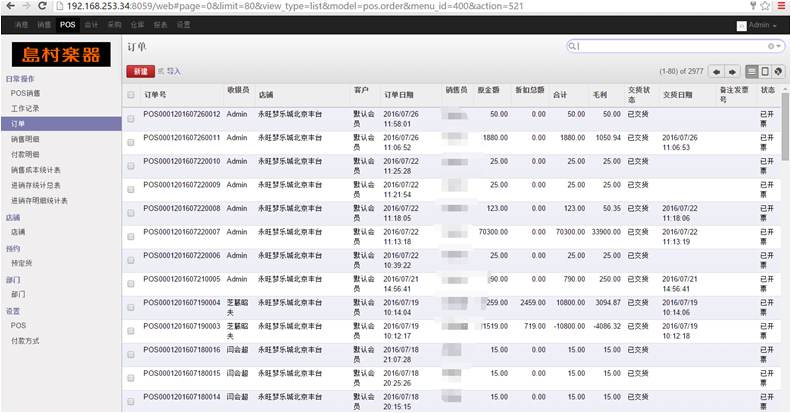This screenshot has width=791, height=413.
Task: Tick the checkbox for order POS0001201607220007
Action: pyautogui.click(x=131, y=237)
